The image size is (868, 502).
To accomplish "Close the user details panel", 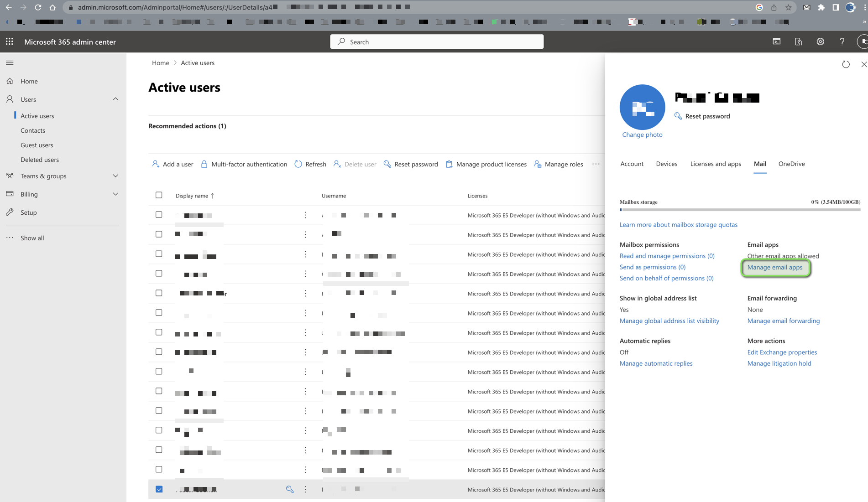I will tap(863, 64).
